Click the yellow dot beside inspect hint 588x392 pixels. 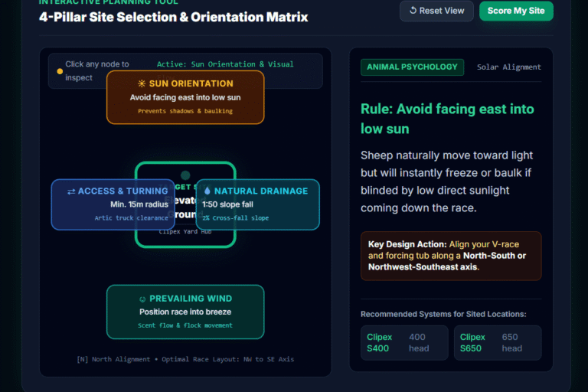[60, 71]
